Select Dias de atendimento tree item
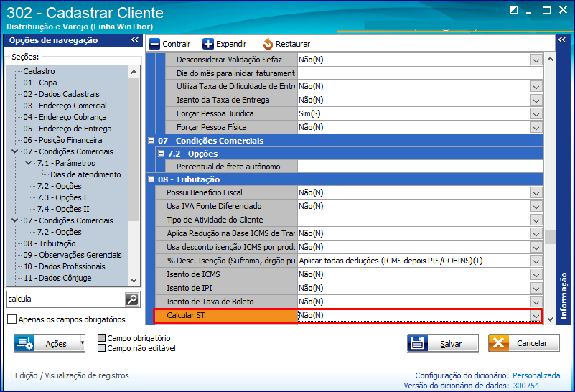The height and width of the screenshot is (392, 575). point(85,174)
